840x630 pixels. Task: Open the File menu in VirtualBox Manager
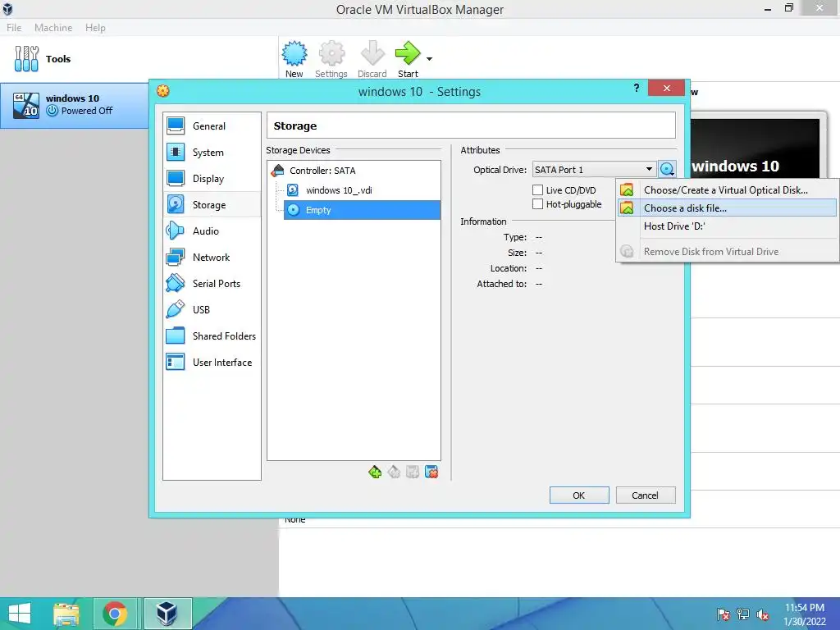coord(14,28)
